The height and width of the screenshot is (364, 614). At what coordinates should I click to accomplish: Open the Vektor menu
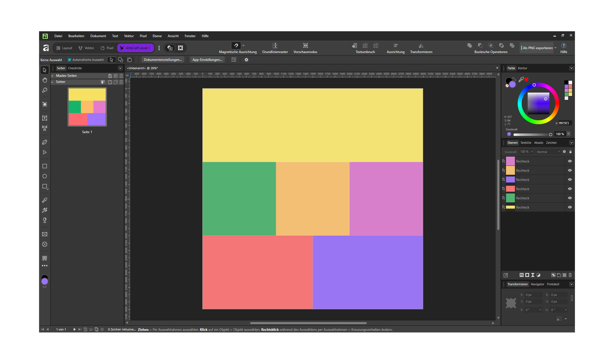click(x=129, y=36)
